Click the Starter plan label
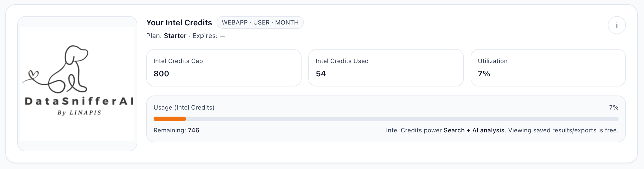This screenshot has width=644, height=169. tap(175, 36)
